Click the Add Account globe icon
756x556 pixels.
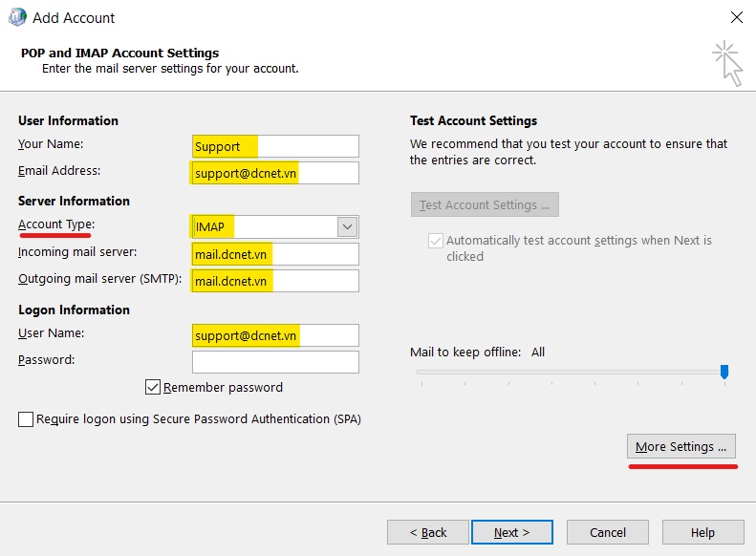pyautogui.click(x=17, y=17)
